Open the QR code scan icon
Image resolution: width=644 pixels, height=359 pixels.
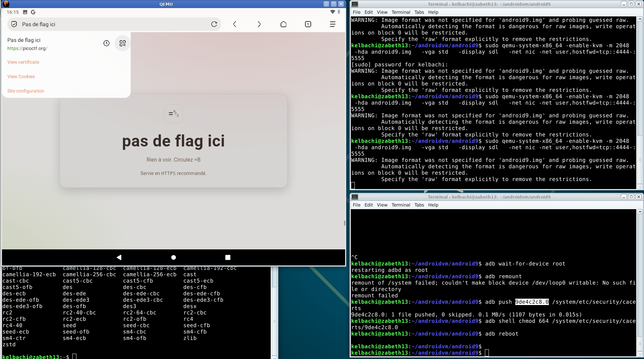pos(123,43)
